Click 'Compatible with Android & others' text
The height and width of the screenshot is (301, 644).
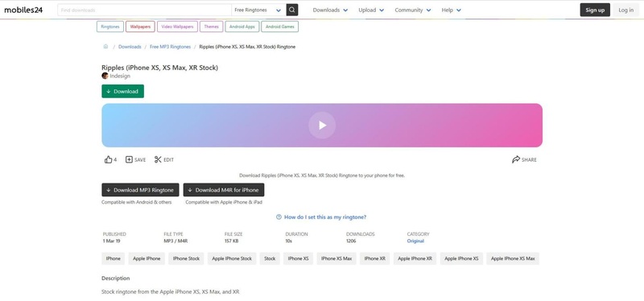pos(137,202)
